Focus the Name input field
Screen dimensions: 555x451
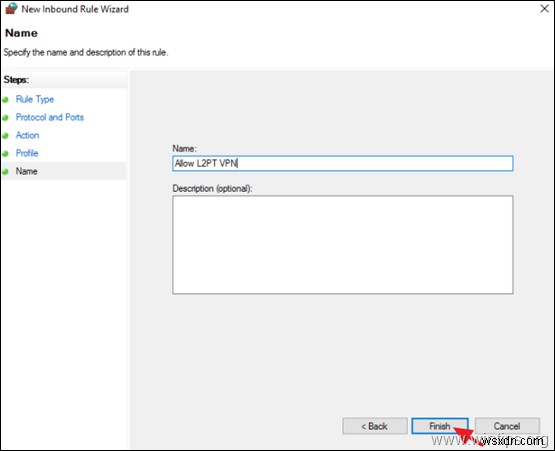[x=343, y=163]
